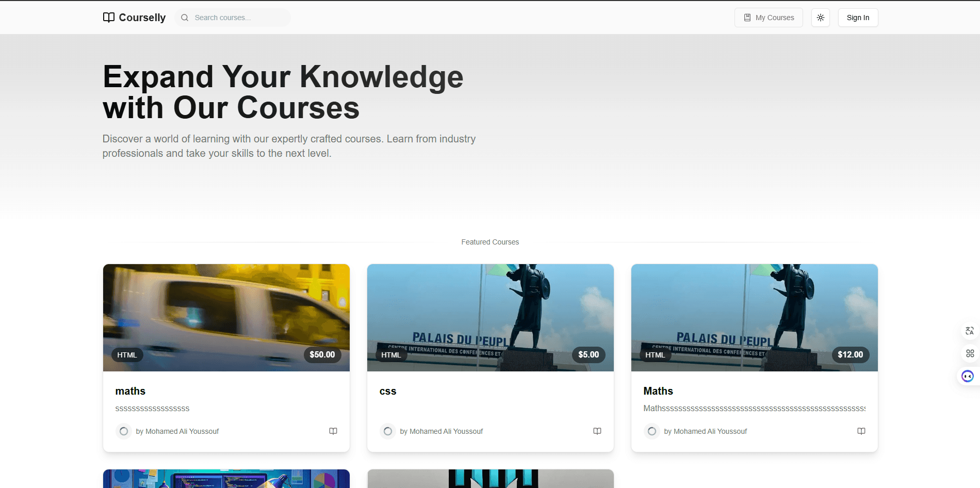This screenshot has width=980, height=488.
Task: Click the bookmark icon inside My Courses button
Action: [746, 17]
